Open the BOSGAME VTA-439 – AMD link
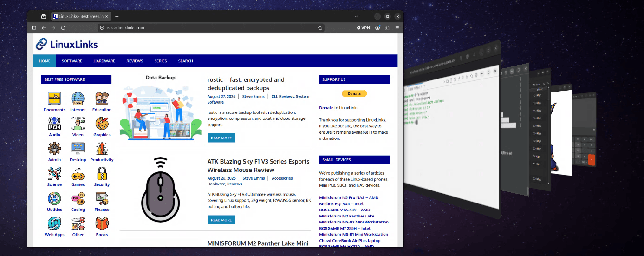Screen dimensions: 644x256 [345, 210]
